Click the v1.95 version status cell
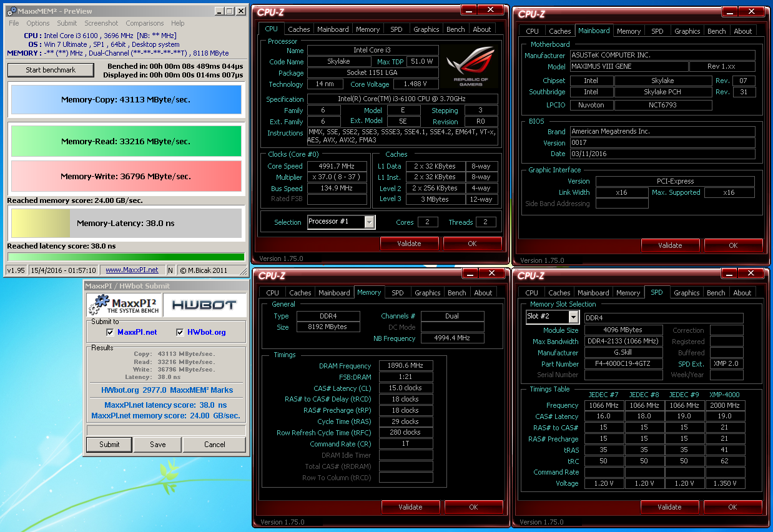 16,270
